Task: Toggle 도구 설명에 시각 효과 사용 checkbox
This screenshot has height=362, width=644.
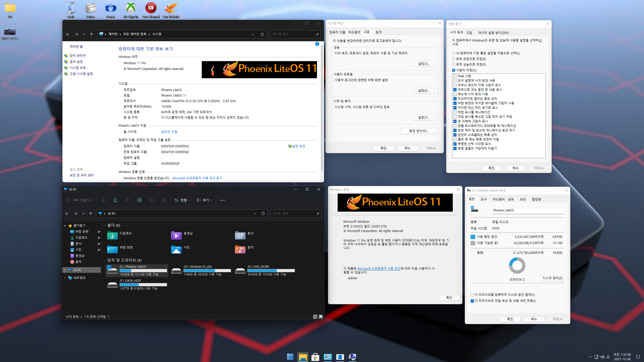Action: pyautogui.click(x=455, y=80)
